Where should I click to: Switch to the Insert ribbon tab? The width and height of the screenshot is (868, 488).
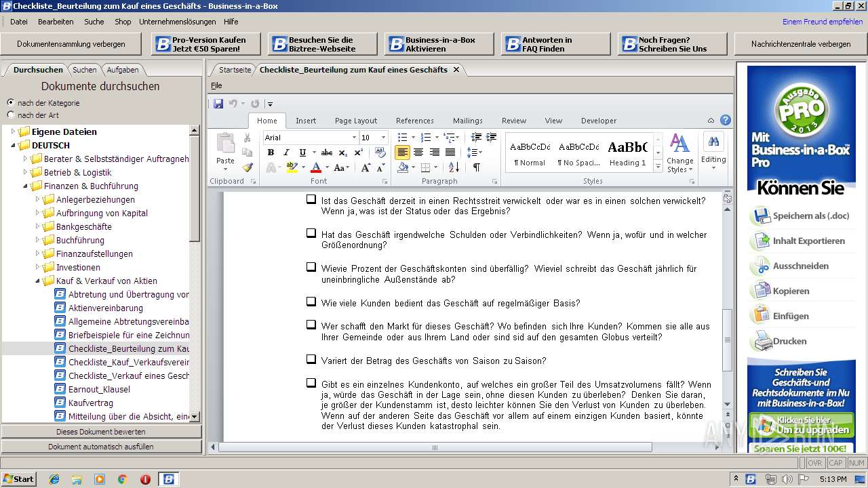click(x=306, y=121)
